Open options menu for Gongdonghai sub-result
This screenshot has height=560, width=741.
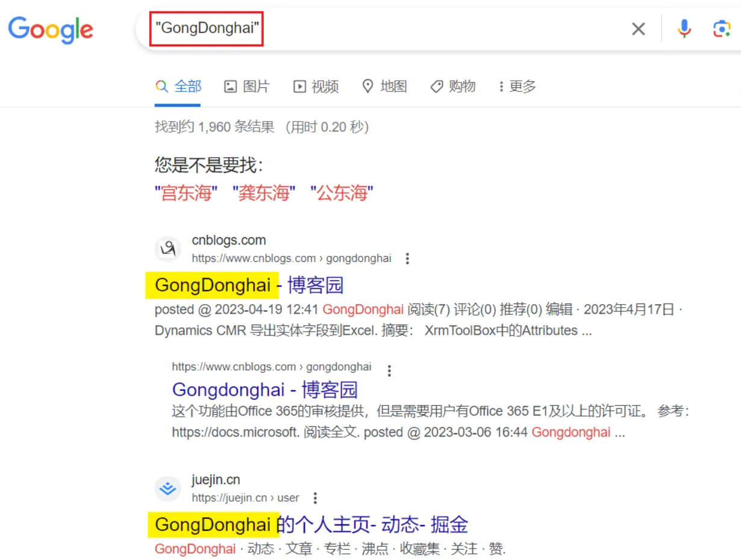(x=389, y=370)
